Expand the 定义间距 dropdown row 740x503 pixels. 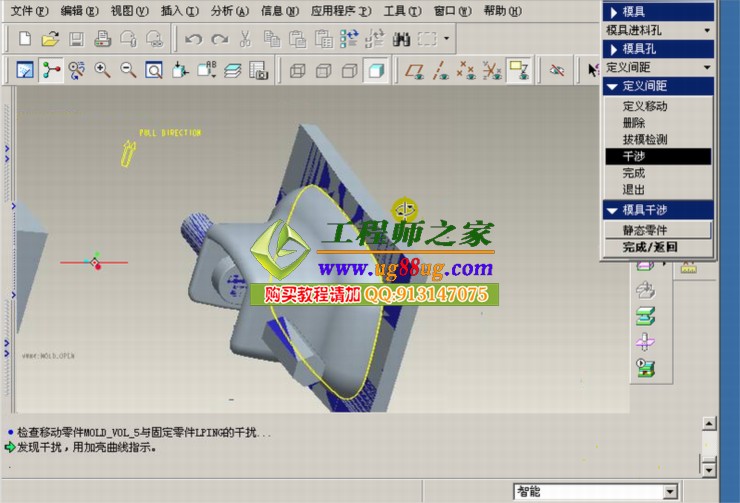pos(708,67)
